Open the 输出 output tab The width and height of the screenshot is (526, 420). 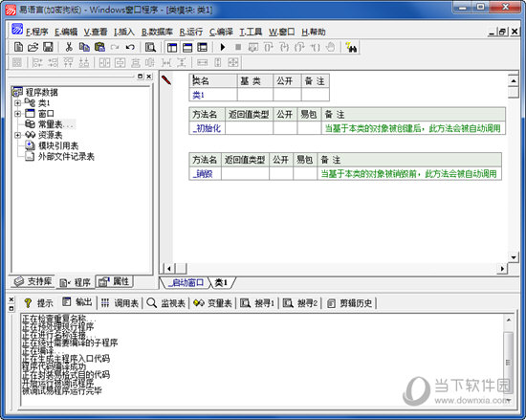coord(77,302)
